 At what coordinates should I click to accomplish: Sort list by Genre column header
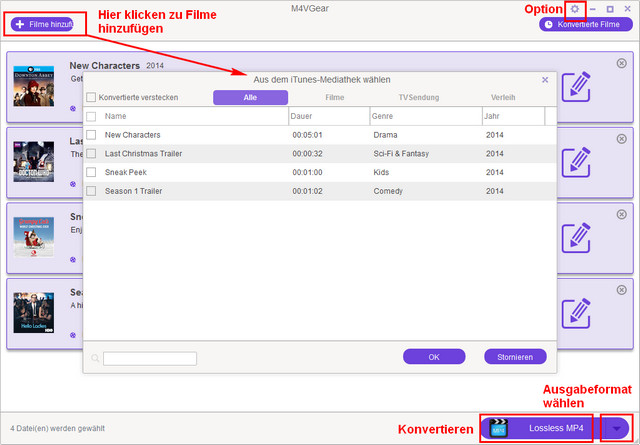click(426, 116)
